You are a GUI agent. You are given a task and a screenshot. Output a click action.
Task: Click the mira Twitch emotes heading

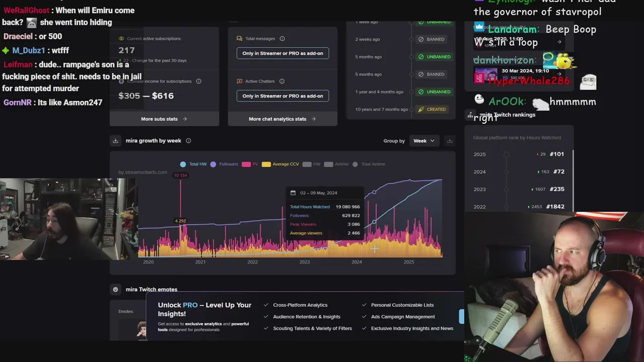click(x=151, y=290)
